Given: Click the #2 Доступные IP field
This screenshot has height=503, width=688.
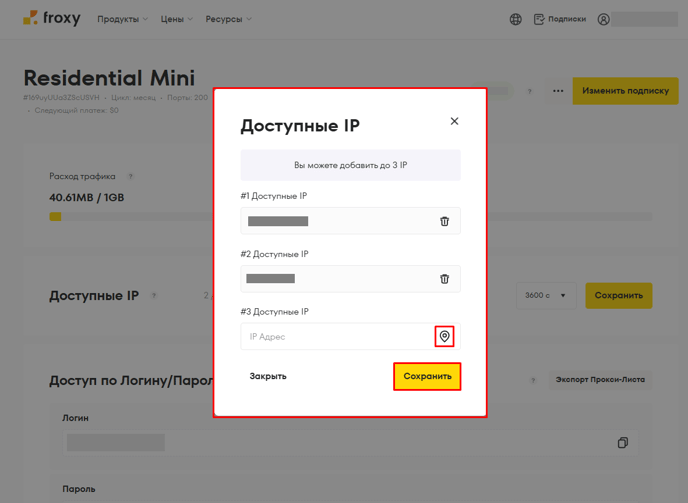Looking at the screenshot, I should point(351,279).
